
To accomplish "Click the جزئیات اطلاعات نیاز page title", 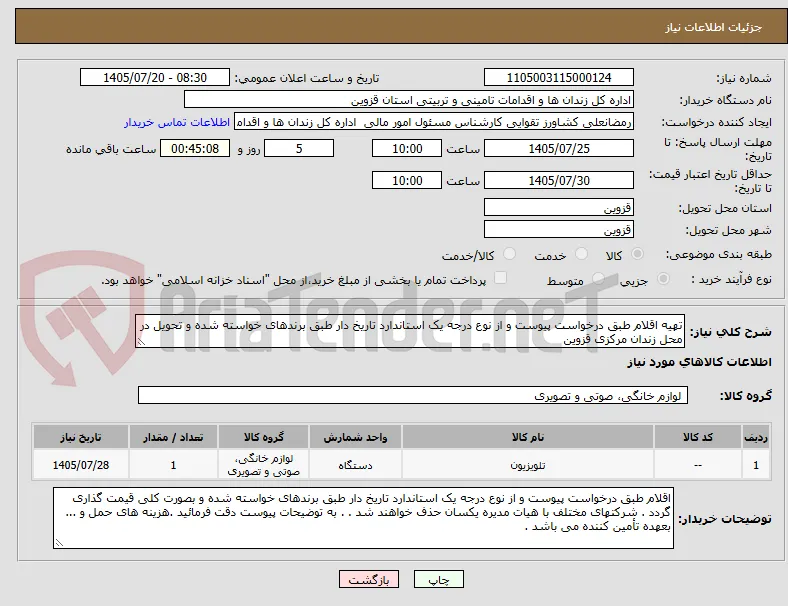I will (x=714, y=27).
